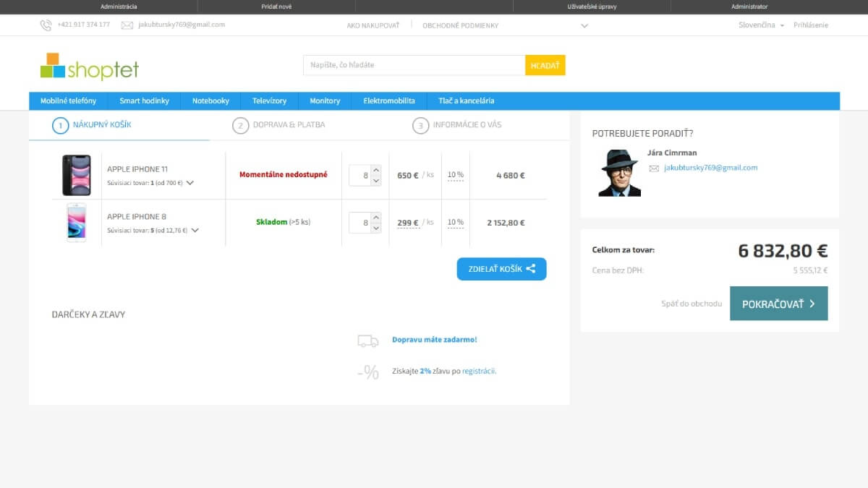Screen dimensions: 868x488
Task: Click the registrácii link
Action: 479,371
